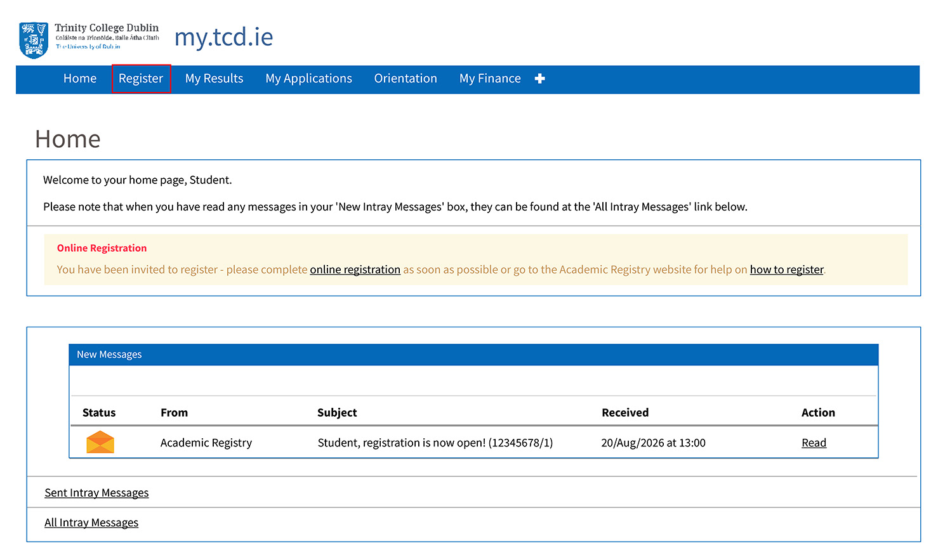Click the orange envelope message status icon
Image resolution: width=931 pixels, height=560 pixels.
point(100,442)
